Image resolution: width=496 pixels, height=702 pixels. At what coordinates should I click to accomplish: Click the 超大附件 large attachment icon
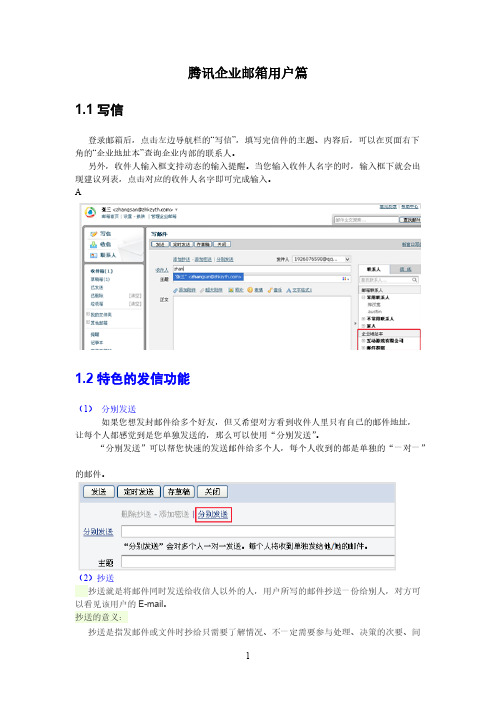click(x=202, y=291)
